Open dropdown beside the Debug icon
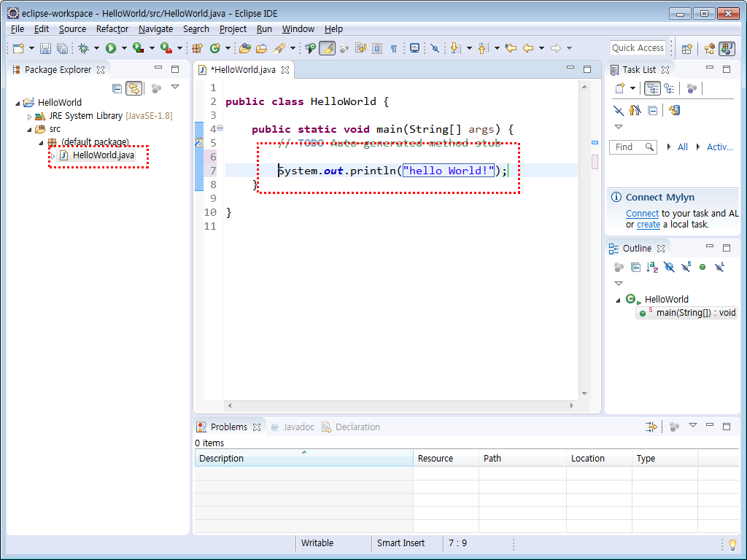The height and width of the screenshot is (560, 747). pyautogui.click(x=96, y=48)
